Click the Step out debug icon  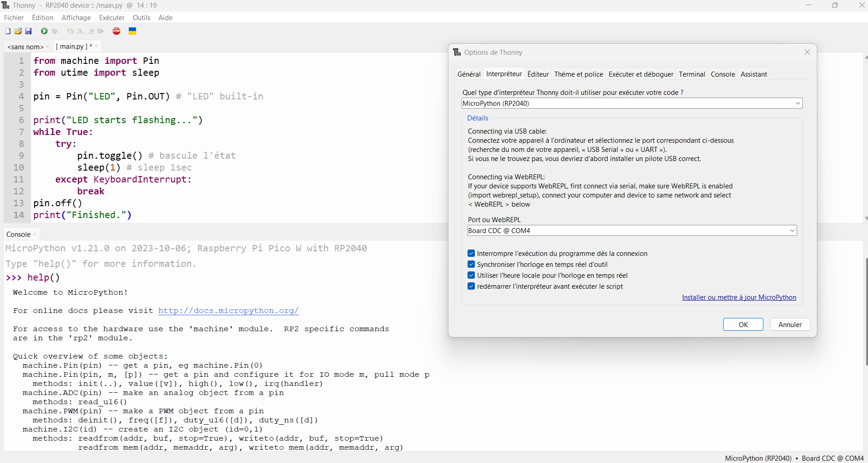pos(91,31)
